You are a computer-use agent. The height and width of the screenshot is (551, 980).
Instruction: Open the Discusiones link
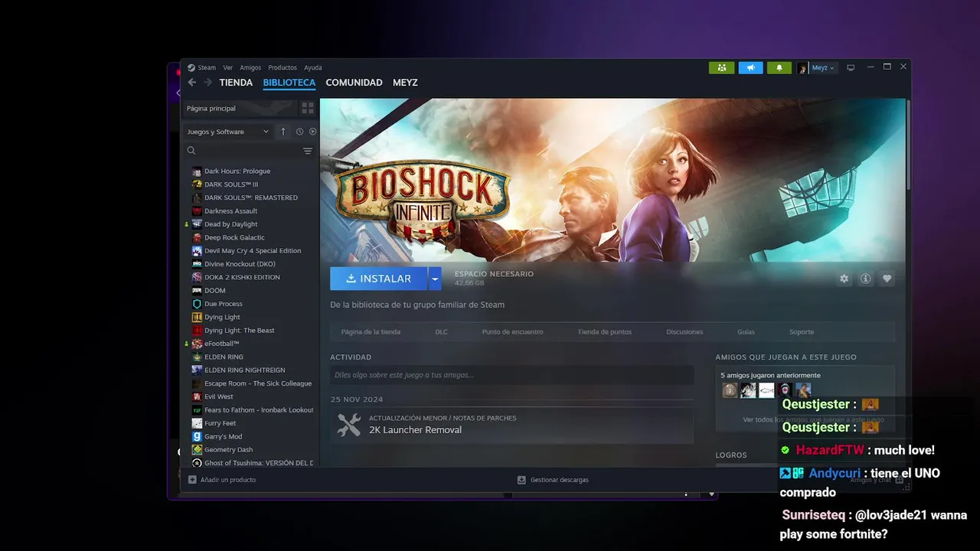coord(684,332)
